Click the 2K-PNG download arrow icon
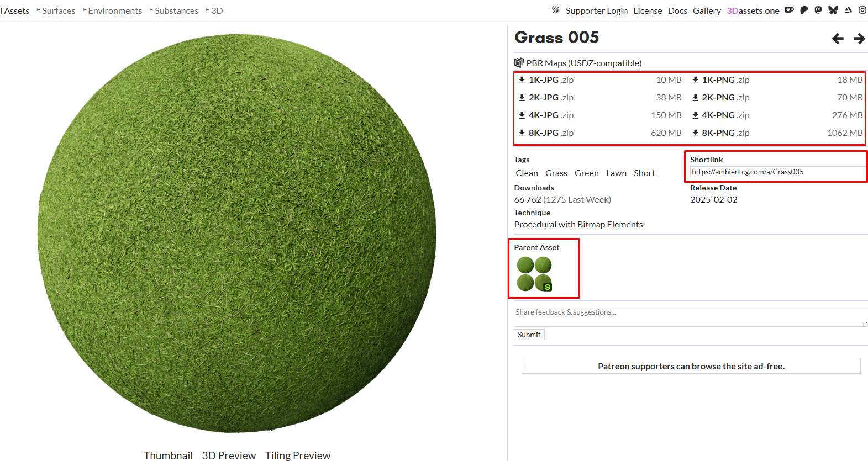Screen dimensions: 868x461 point(695,97)
